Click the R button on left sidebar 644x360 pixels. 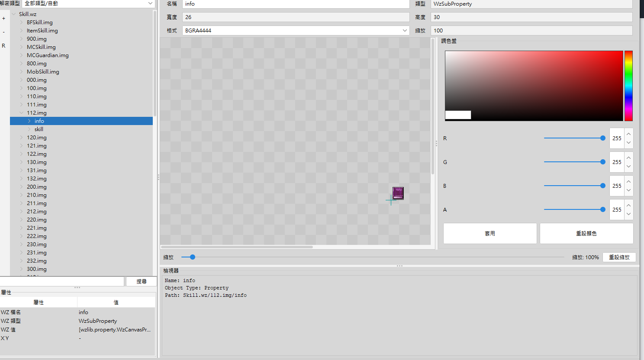click(x=4, y=45)
